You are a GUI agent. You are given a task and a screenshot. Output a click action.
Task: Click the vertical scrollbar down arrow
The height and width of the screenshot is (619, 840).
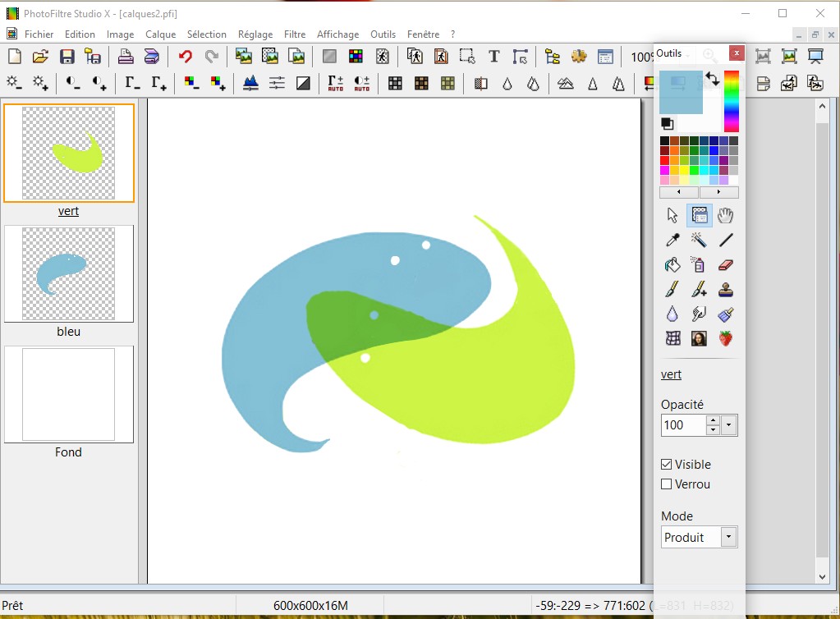click(x=822, y=576)
